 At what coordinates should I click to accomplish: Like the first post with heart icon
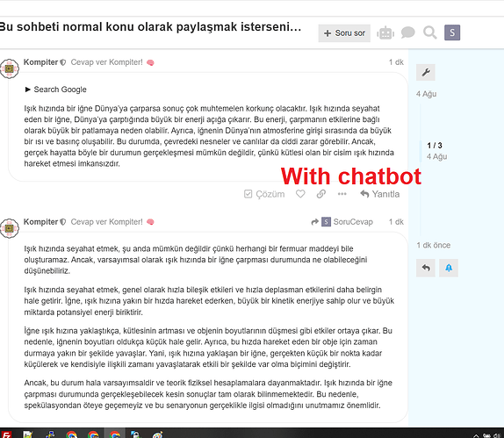coord(300,194)
